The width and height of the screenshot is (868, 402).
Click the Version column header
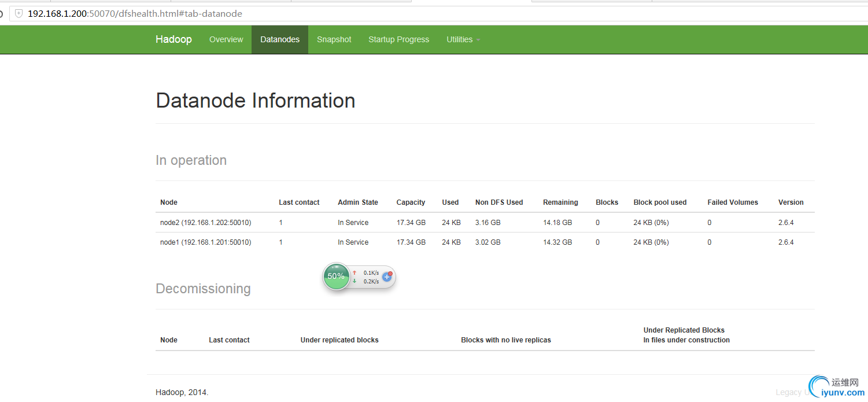tap(791, 202)
